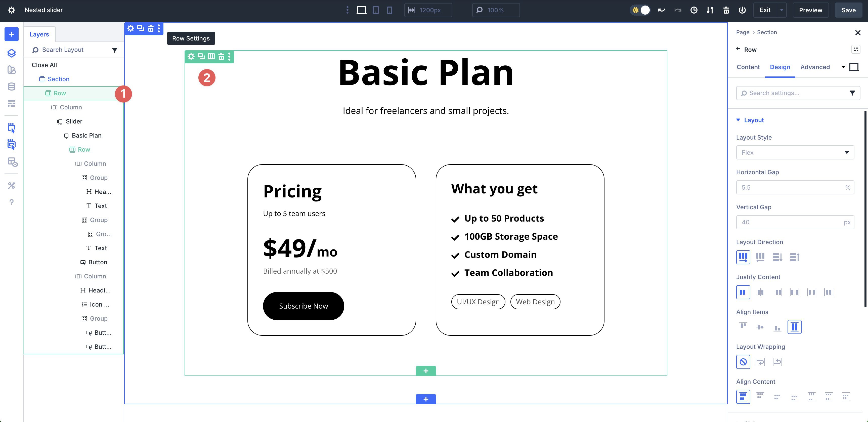Image resolution: width=868 pixels, height=422 pixels.
Task: Click the undo arrow icon
Action: point(662,10)
